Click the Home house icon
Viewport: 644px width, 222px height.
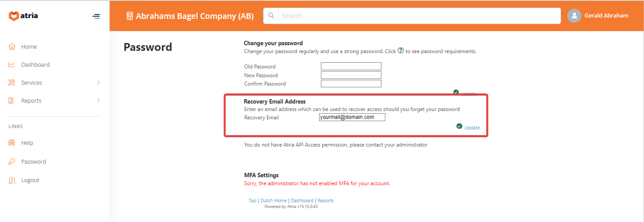point(12,47)
